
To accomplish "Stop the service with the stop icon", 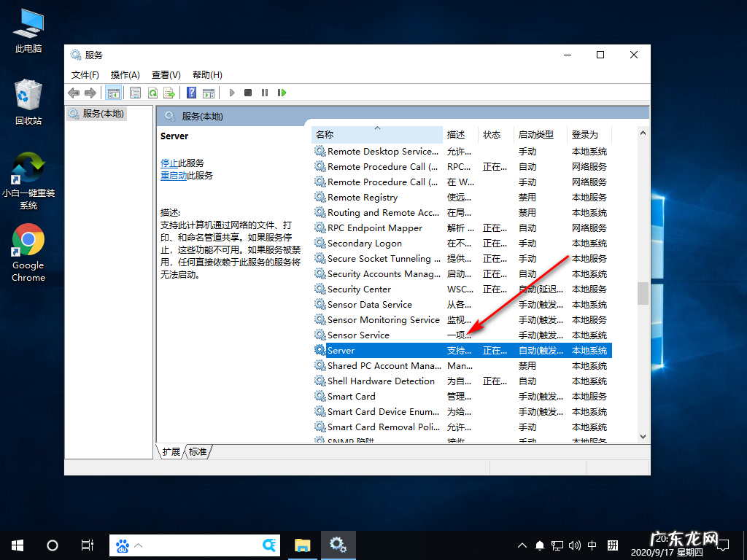I will [248, 93].
